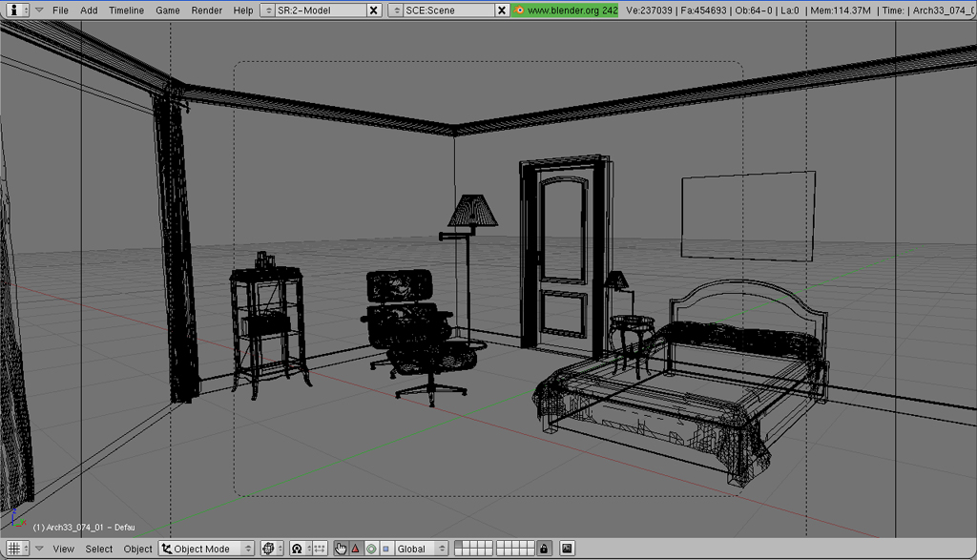Open the Help menu
Image resolution: width=977 pixels, height=560 pixels.
(243, 10)
